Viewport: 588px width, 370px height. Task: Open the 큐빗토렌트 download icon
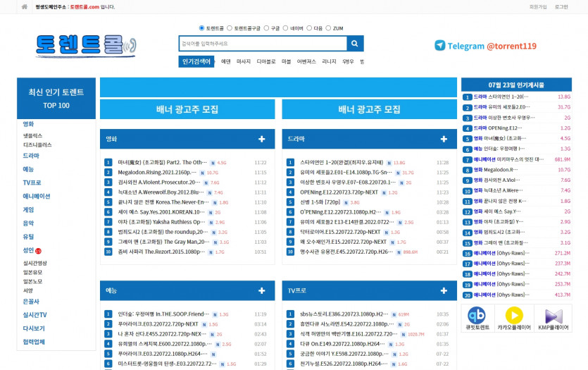click(477, 316)
